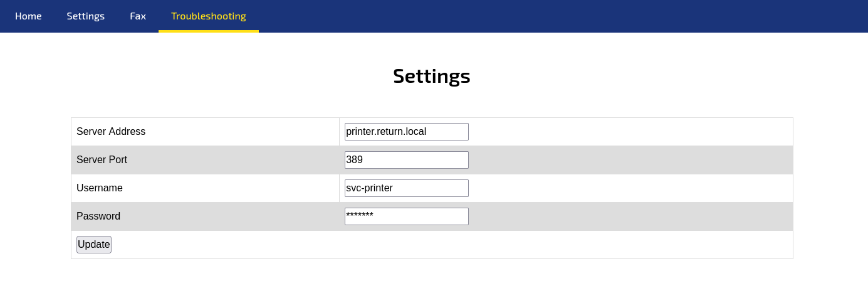Click the yellow underline below Troubleshooting
The width and height of the screenshot is (868, 303).
point(209,31)
